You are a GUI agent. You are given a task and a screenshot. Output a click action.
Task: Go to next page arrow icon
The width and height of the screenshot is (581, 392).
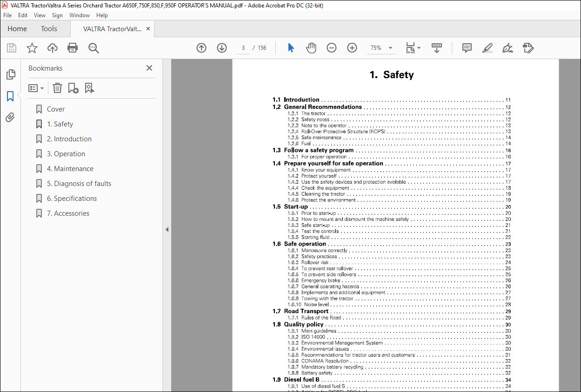[222, 48]
